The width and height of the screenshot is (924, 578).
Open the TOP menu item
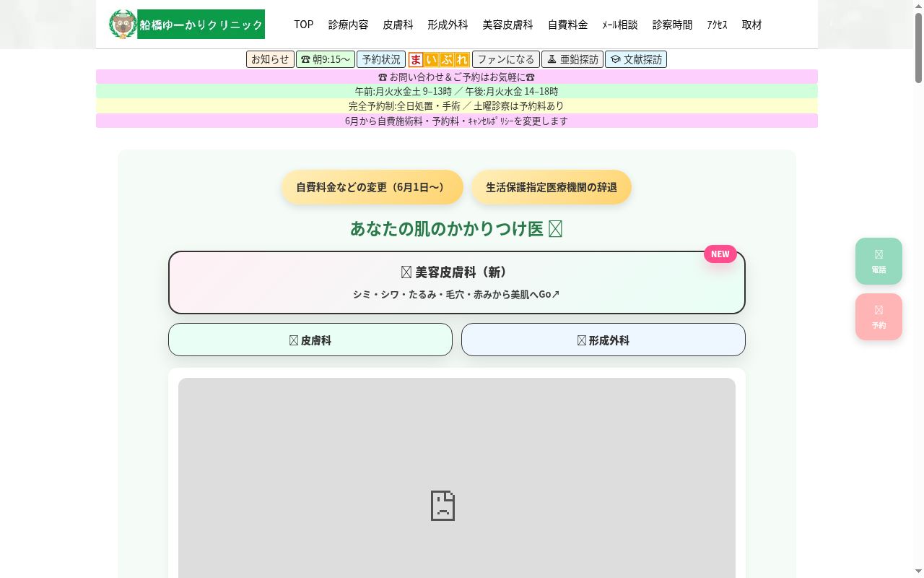coord(304,25)
